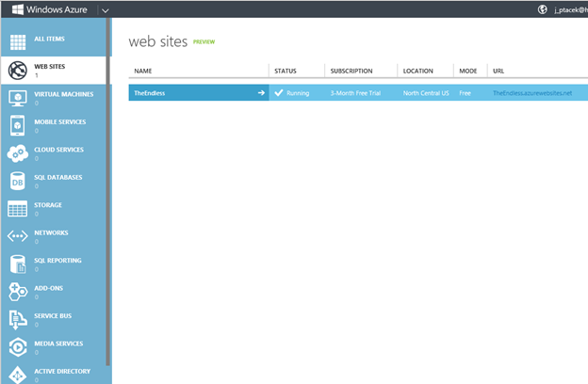The height and width of the screenshot is (384, 588).
Task: Sort by LOCATION column header
Action: [x=418, y=71]
